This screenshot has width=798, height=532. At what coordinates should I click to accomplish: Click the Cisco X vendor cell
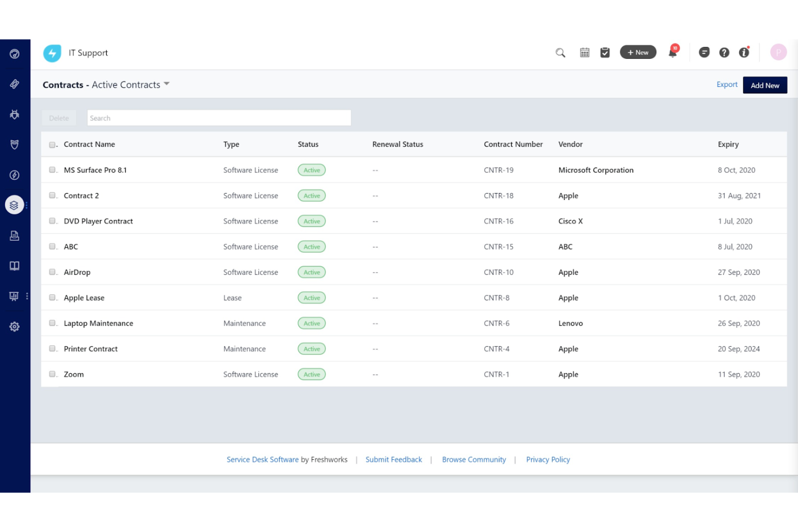570,221
